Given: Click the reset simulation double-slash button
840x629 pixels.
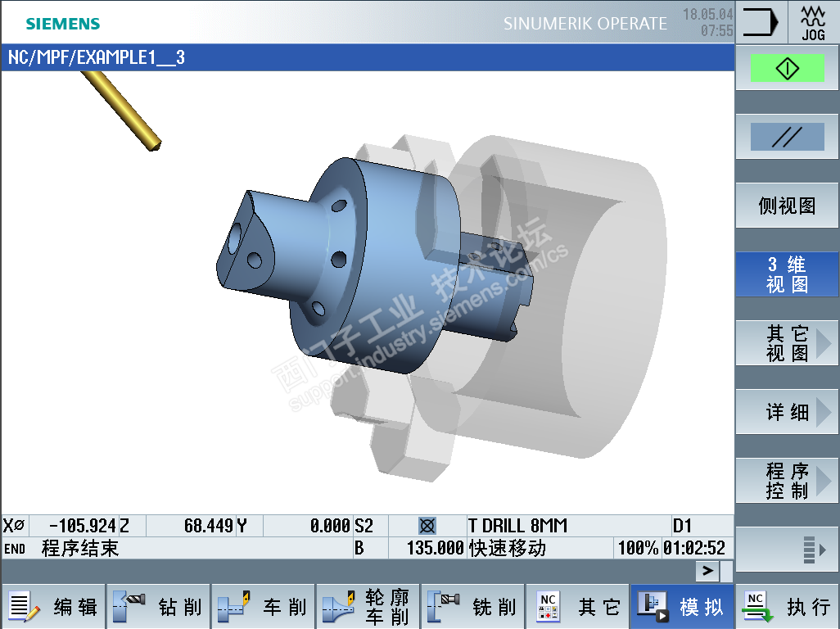Looking at the screenshot, I should pyautogui.click(x=787, y=137).
